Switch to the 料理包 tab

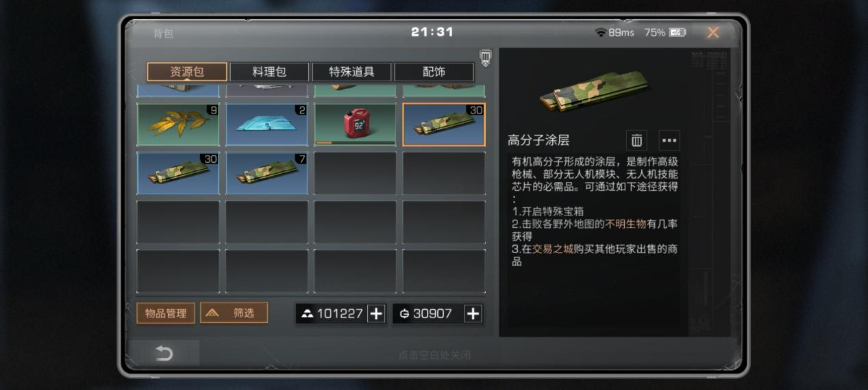[269, 72]
